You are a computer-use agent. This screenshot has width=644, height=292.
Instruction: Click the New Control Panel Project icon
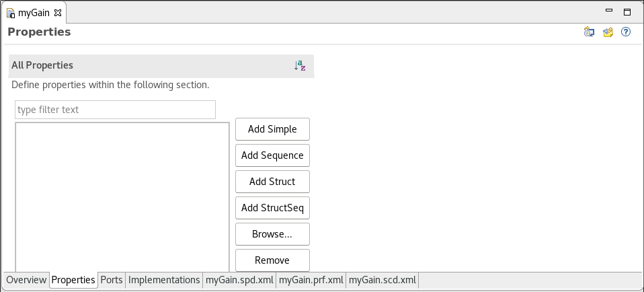tap(608, 32)
